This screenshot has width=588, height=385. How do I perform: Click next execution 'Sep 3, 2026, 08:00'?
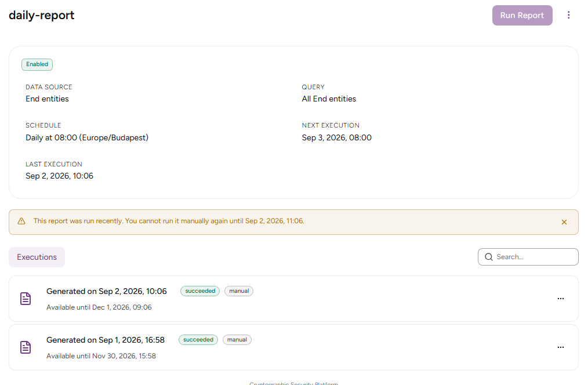tap(337, 137)
